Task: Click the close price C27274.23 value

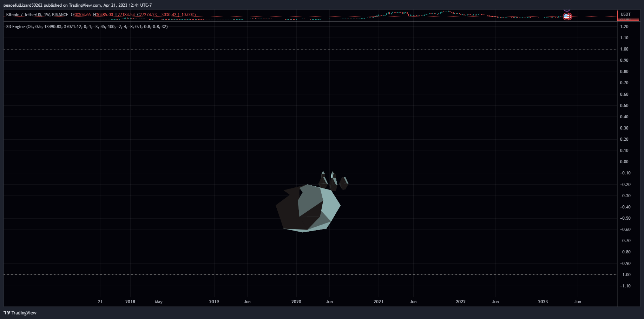Action: coord(147,15)
